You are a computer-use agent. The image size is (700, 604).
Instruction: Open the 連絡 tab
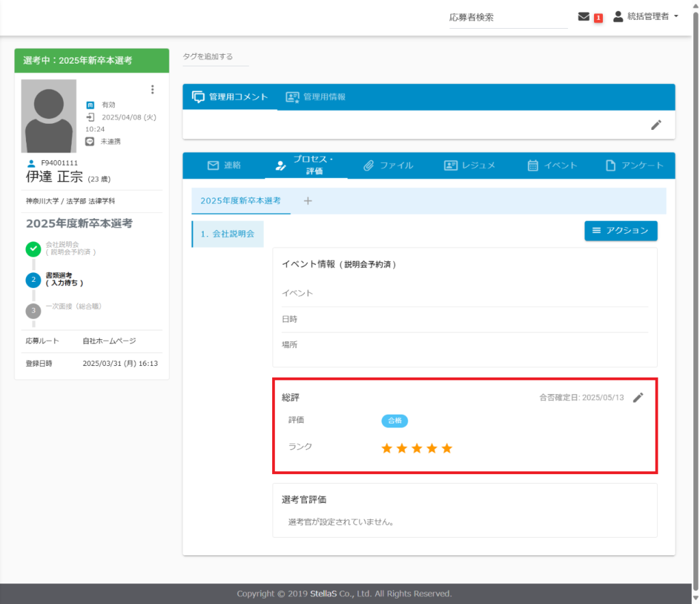[x=224, y=166]
